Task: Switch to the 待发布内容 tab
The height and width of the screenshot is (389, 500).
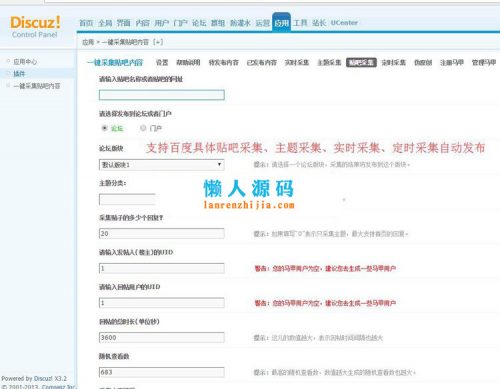Action: 223,62
